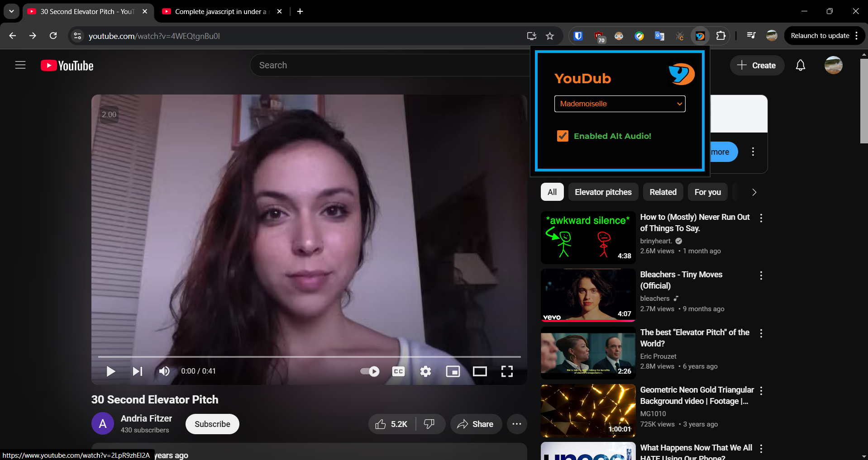Open the kebab menu beside the more button
Image resolution: width=868 pixels, height=460 pixels.
click(x=753, y=152)
